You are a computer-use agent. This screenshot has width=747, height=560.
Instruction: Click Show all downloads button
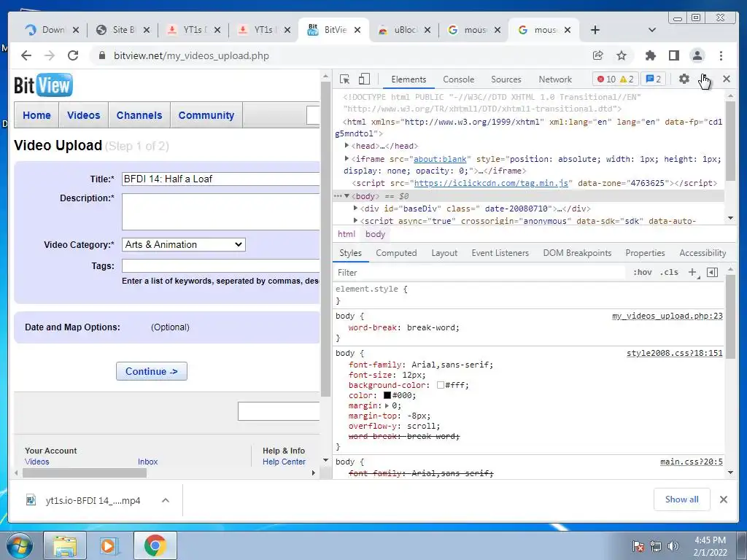coord(682,499)
